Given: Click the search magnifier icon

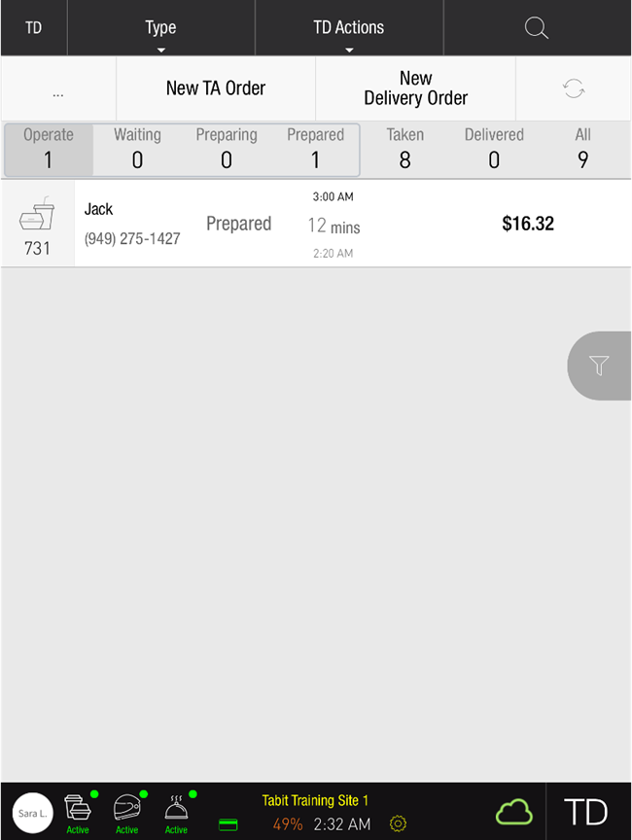Looking at the screenshot, I should pyautogui.click(x=537, y=27).
